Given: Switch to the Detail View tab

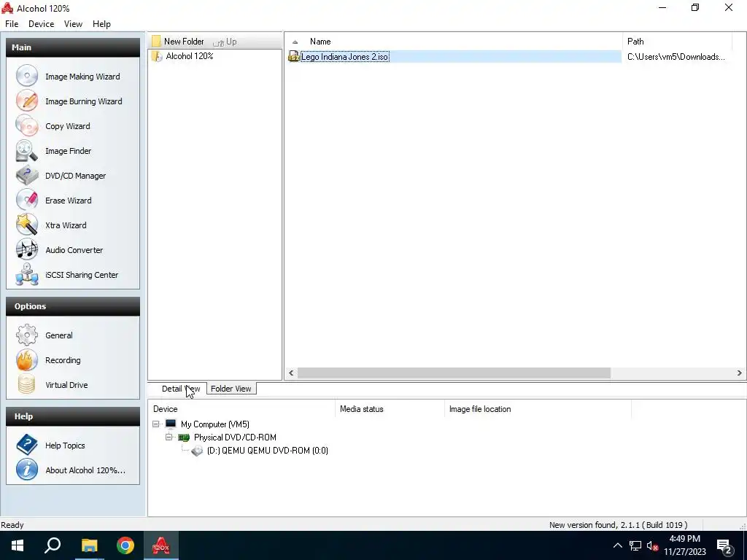Looking at the screenshot, I should coord(181,389).
